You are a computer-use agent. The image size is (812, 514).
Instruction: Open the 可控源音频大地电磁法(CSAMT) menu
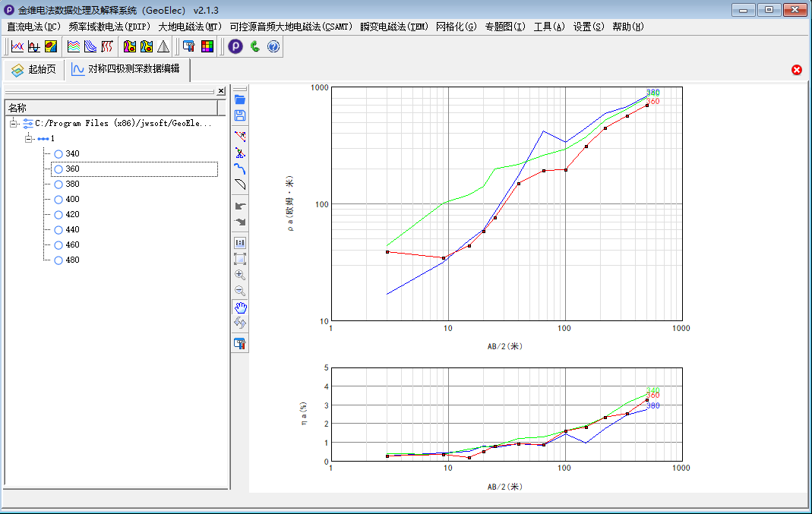click(x=290, y=27)
